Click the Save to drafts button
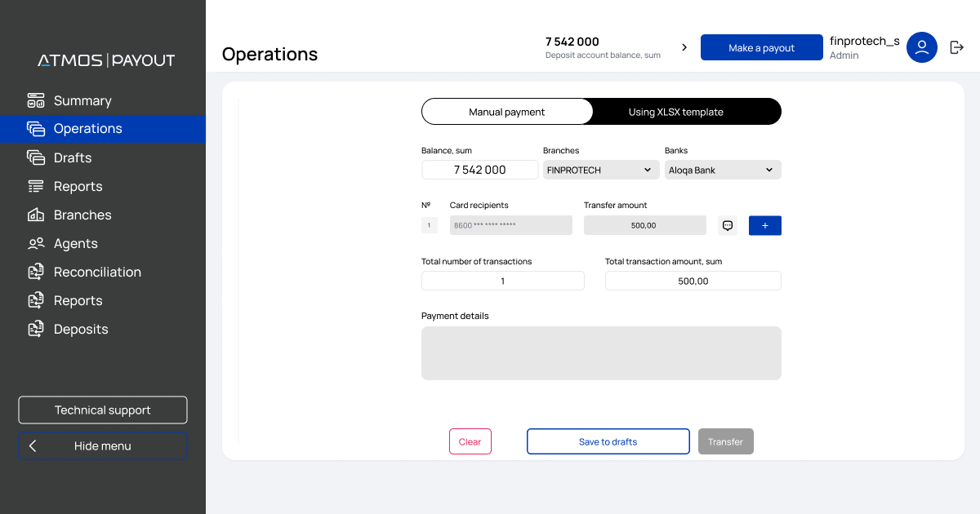This screenshot has width=980, height=514. coord(608,441)
